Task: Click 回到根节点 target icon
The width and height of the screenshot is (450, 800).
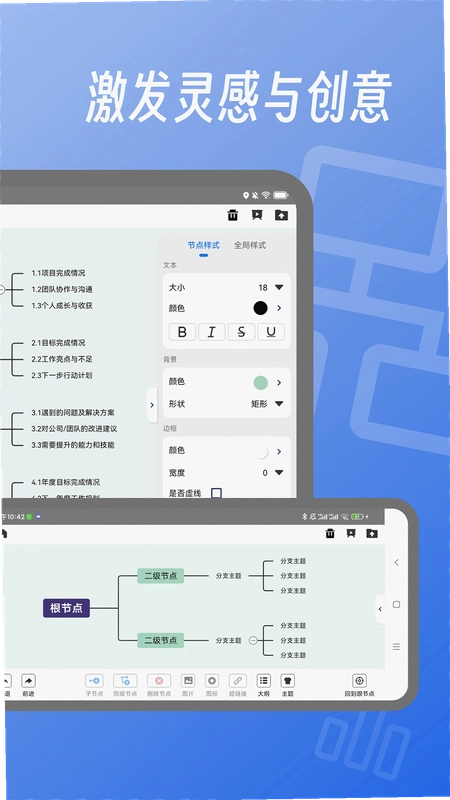Action: coord(359,681)
